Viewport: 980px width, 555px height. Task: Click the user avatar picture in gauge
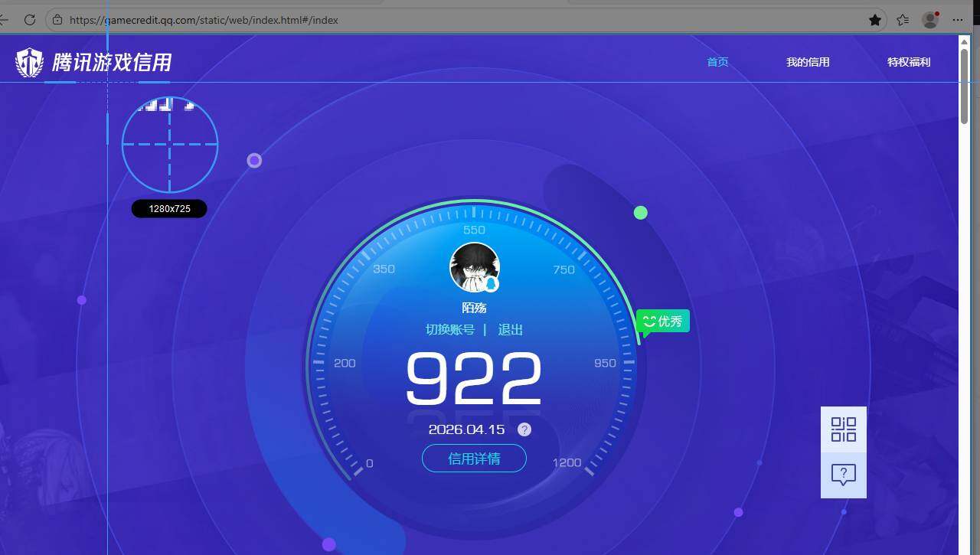[474, 267]
